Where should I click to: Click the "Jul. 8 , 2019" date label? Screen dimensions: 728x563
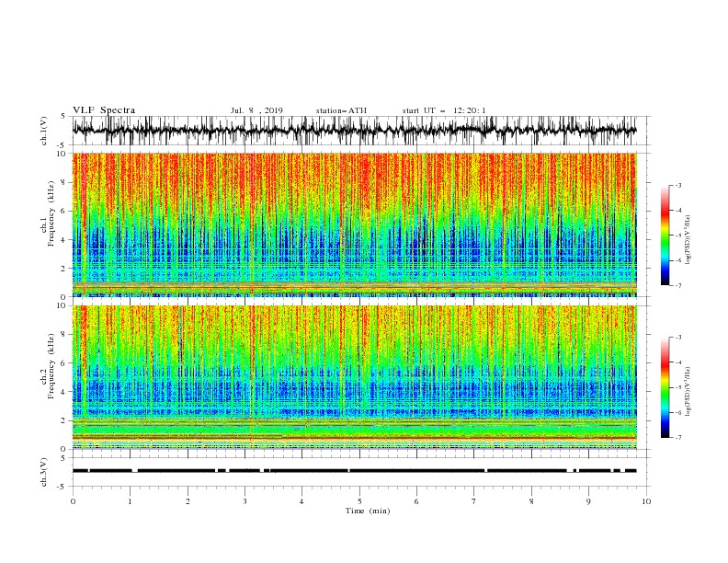click(x=256, y=110)
